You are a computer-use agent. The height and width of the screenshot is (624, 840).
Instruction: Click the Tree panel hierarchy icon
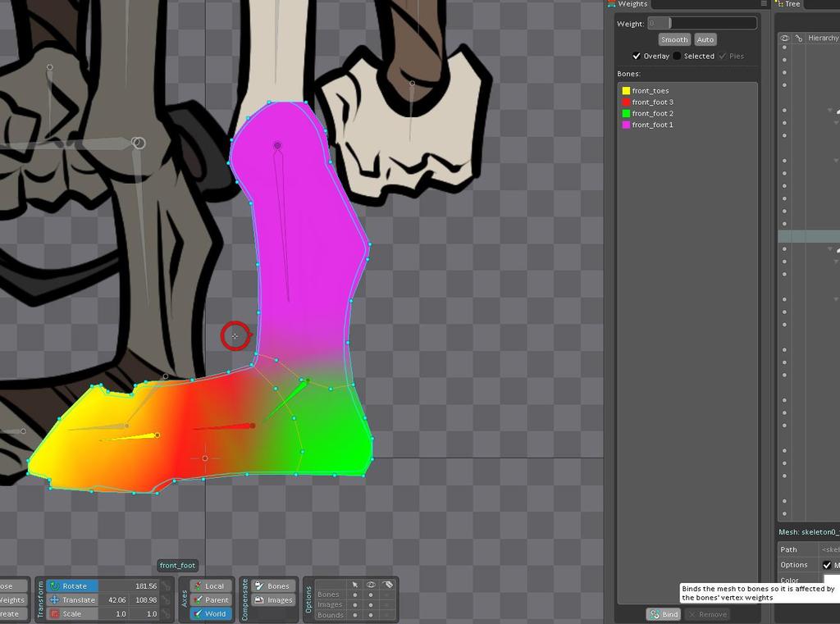pyautogui.click(x=779, y=4)
